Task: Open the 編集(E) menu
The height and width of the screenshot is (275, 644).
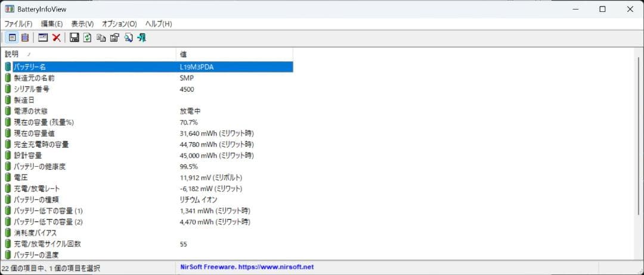Action: pos(52,24)
